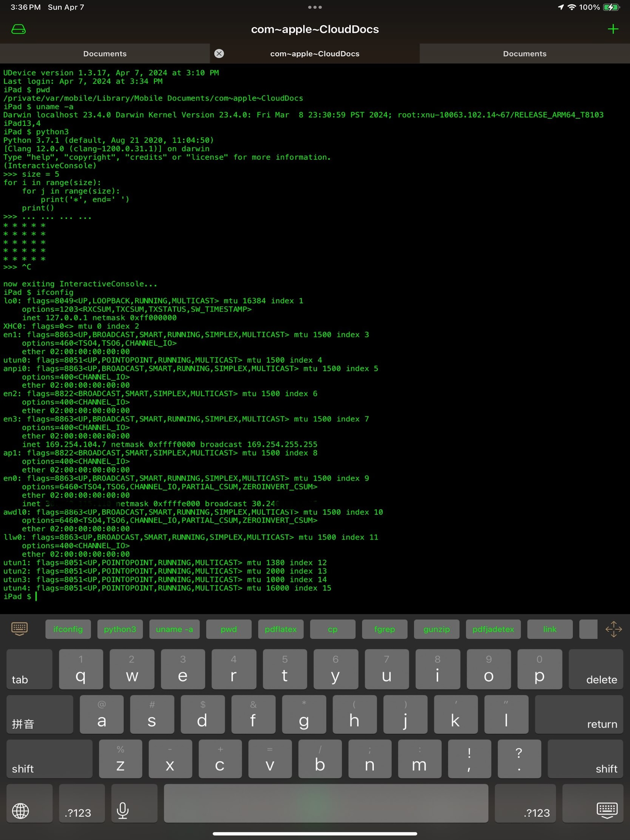The image size is (630, 840).
Task: Tap the j key
Action: point(405,714)
